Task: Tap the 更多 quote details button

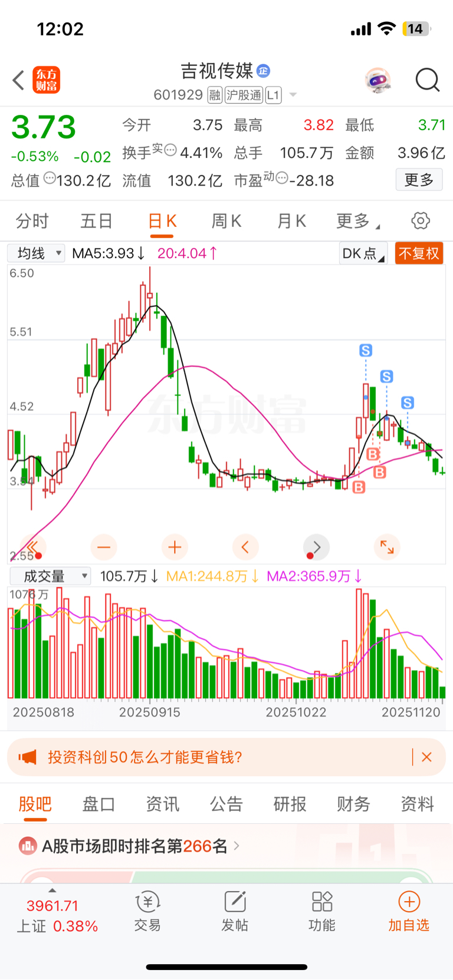Action: [x=419, y=180]
